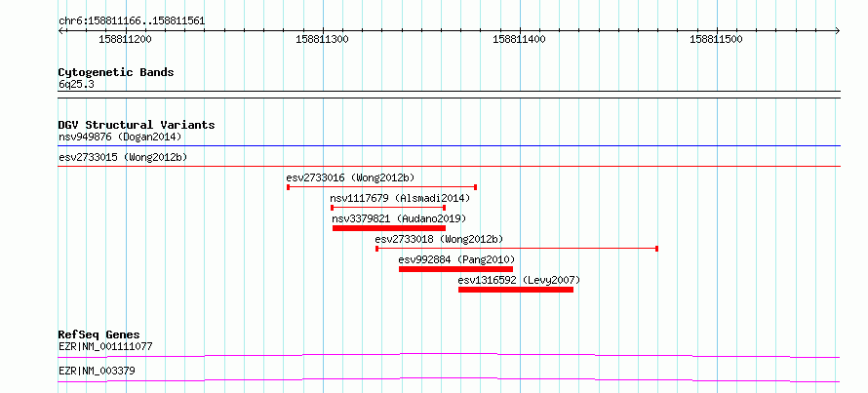The width and height of the screenshot is (868, 393).
Task: Click ruler position 158811500
Action: (x=716, y=39)
